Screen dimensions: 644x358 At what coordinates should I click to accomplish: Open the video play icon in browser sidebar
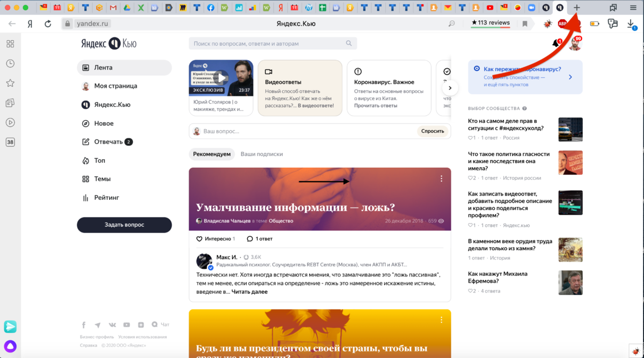(x=10, y=122)
